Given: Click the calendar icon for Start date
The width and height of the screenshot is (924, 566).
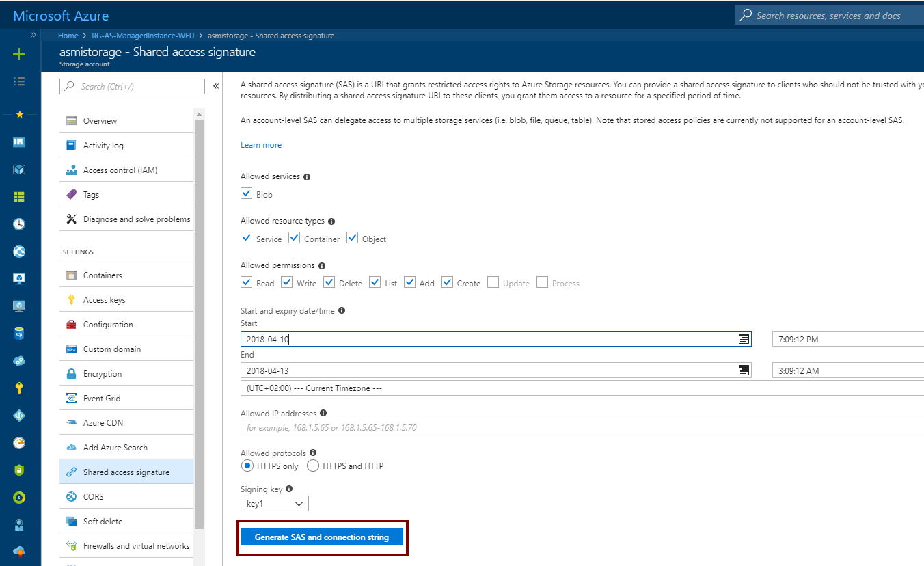Looking at the screenshot, I should coord(744,339).
